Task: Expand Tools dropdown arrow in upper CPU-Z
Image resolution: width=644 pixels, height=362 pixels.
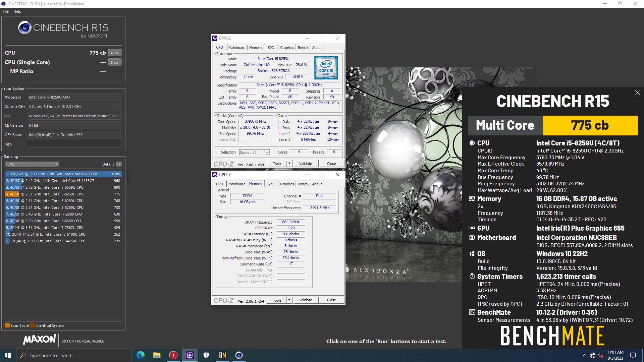Action: [x=289, y=164]
